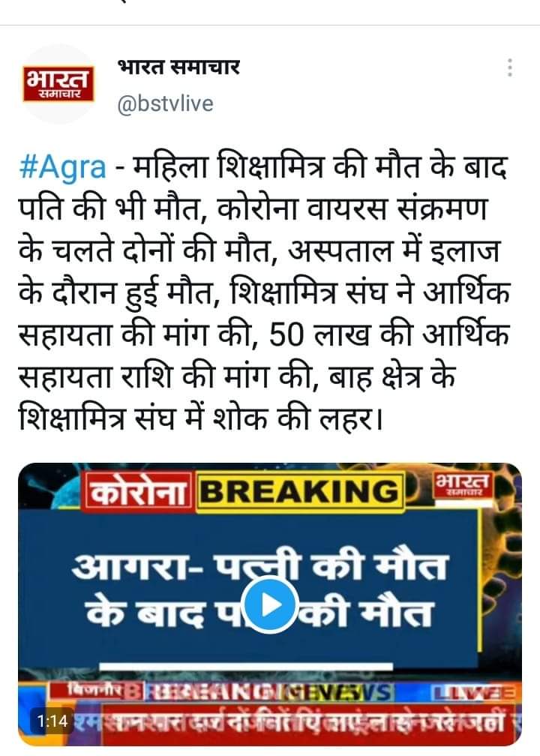Image resolution: width=540 pixels, height=756 pixels.
Task: Click the Breaking News strip above the ticker
Action: [260, 693]
